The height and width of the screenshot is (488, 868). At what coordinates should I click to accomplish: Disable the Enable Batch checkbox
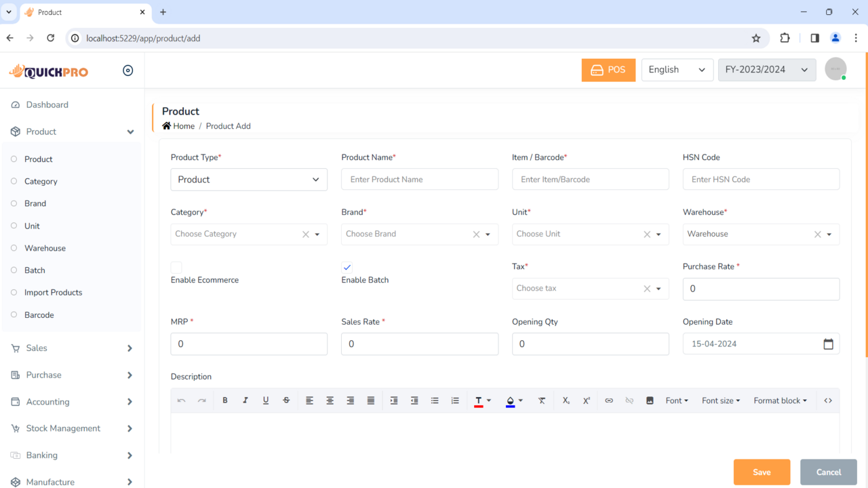coord(347,267)
